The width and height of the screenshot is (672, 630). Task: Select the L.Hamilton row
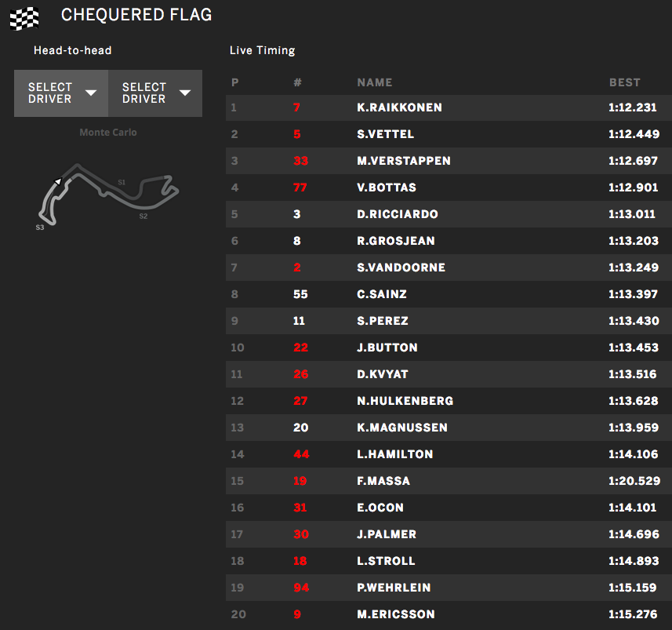click(x=449, y=454)
